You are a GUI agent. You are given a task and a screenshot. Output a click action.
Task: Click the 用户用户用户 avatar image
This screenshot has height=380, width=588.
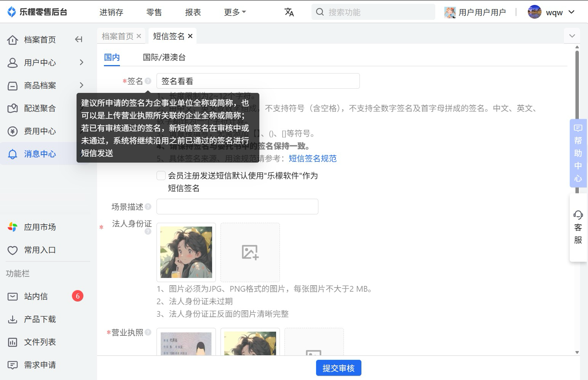pos(450,12)
